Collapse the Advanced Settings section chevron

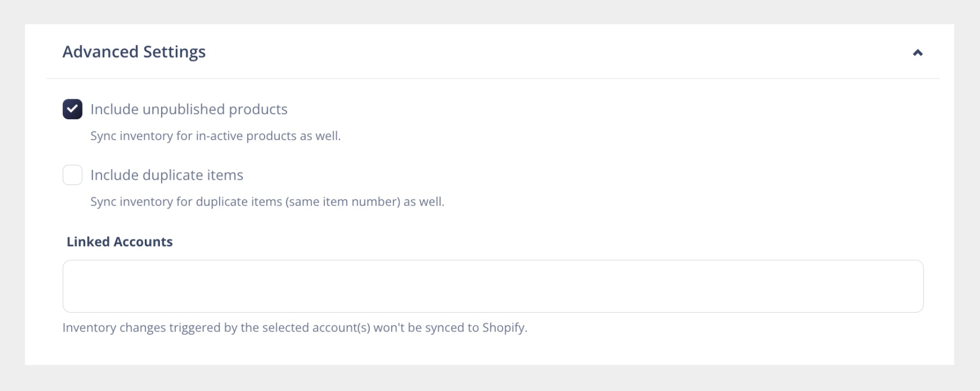[917, 53]
